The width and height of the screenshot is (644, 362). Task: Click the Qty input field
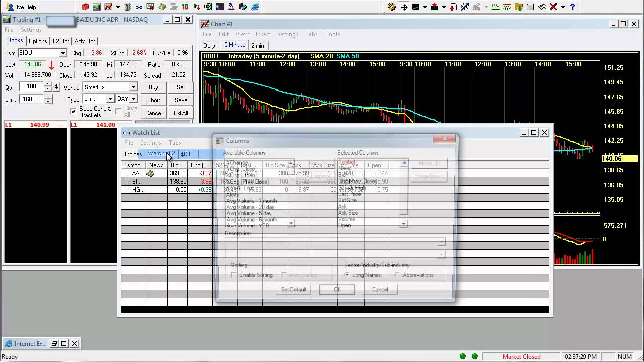(x=31, y=87)
